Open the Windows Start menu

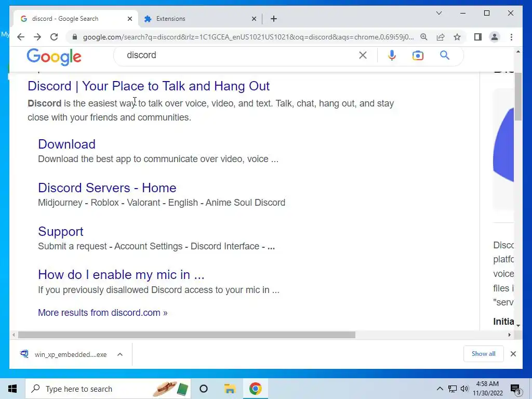click(12, 389)
